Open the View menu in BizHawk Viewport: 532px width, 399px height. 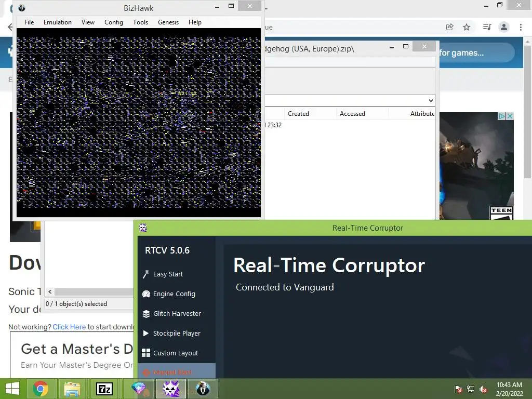tap(88, 22)
